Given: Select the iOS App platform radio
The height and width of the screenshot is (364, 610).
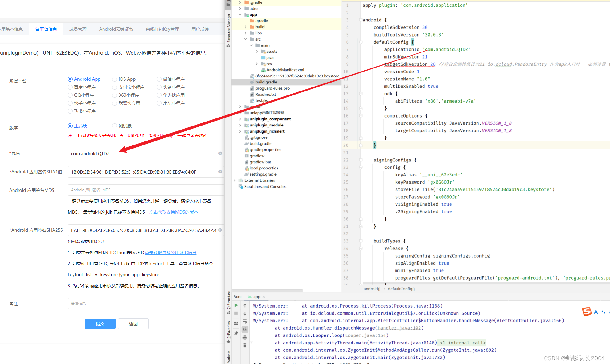Looking at the screenshot, I should coord(115,79).
